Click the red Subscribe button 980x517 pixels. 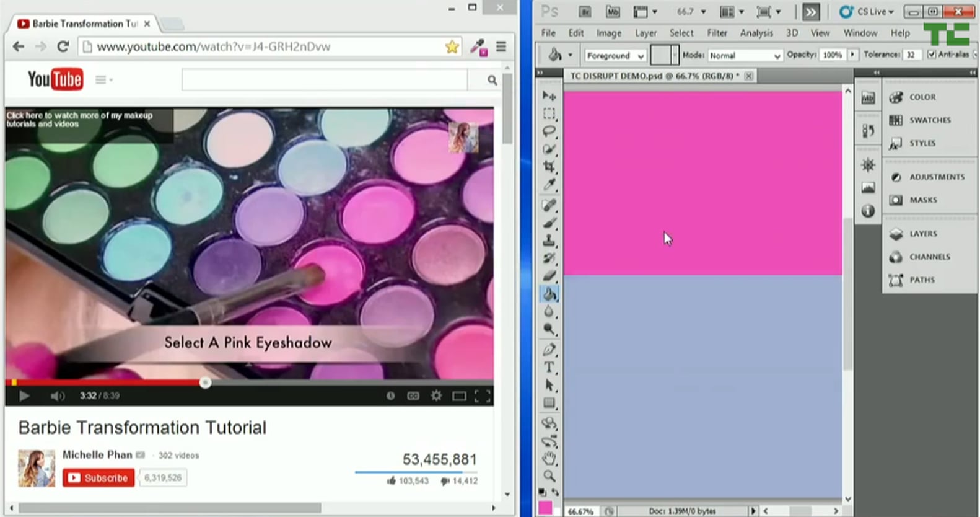(98, 478)
